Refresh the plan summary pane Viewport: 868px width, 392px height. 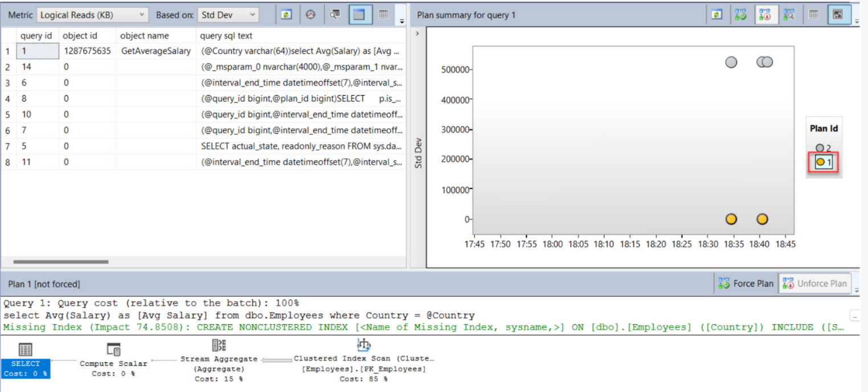click(716, 15)
